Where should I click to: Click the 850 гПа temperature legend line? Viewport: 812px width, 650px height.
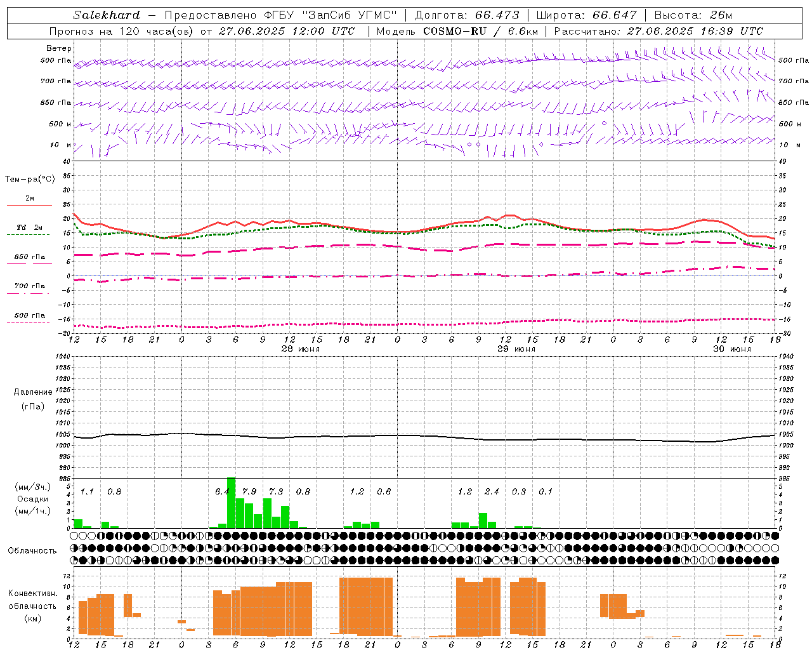tap(29, 263)
